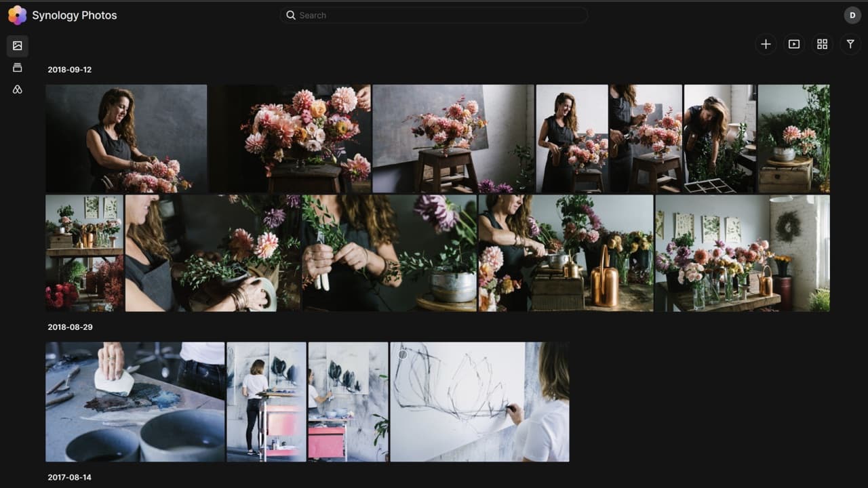Tick the selection circle on sketch drawing photo
Screen dimensions: 868x488
click(x=403, y=354)
